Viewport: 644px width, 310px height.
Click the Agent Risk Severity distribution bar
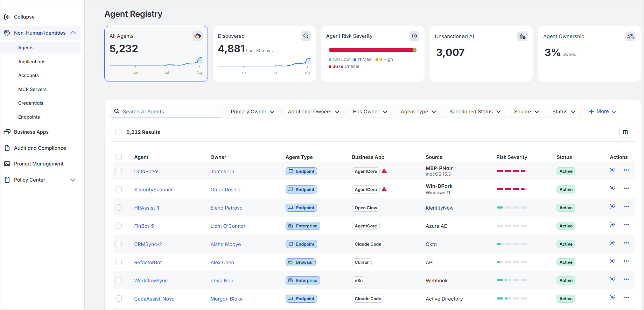372,50
